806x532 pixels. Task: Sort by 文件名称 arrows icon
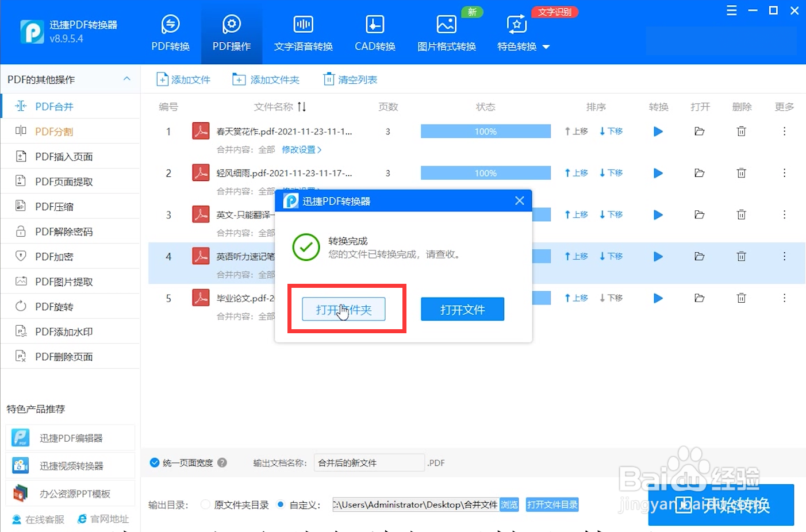pyautogui.click(x=302, y=107)
